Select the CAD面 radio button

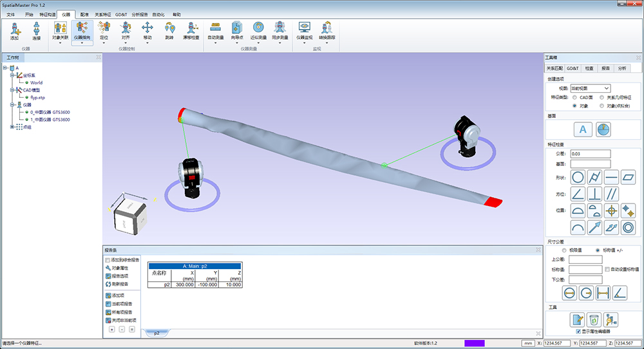pos(574,97)
